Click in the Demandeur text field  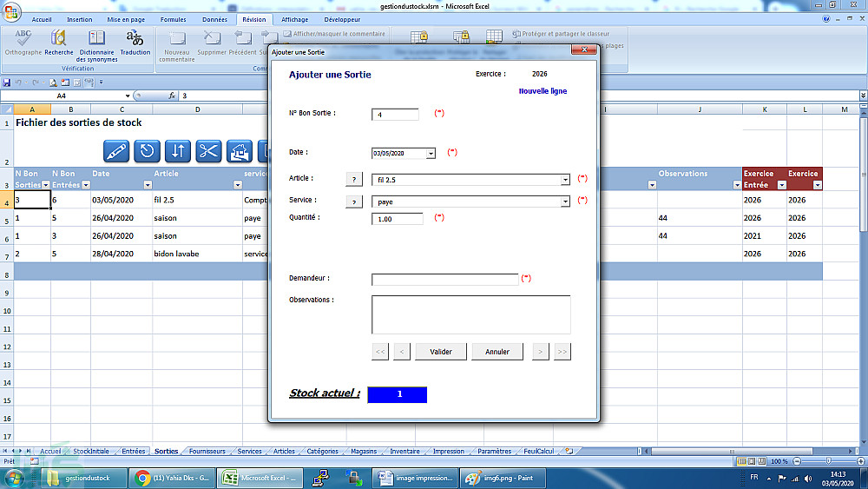pyautogui.click(x=445, y=279)
